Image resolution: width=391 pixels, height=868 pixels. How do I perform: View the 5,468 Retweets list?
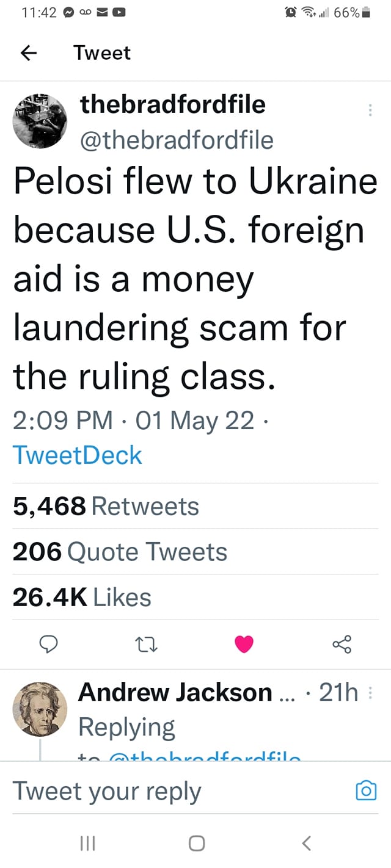click(106, 506)
